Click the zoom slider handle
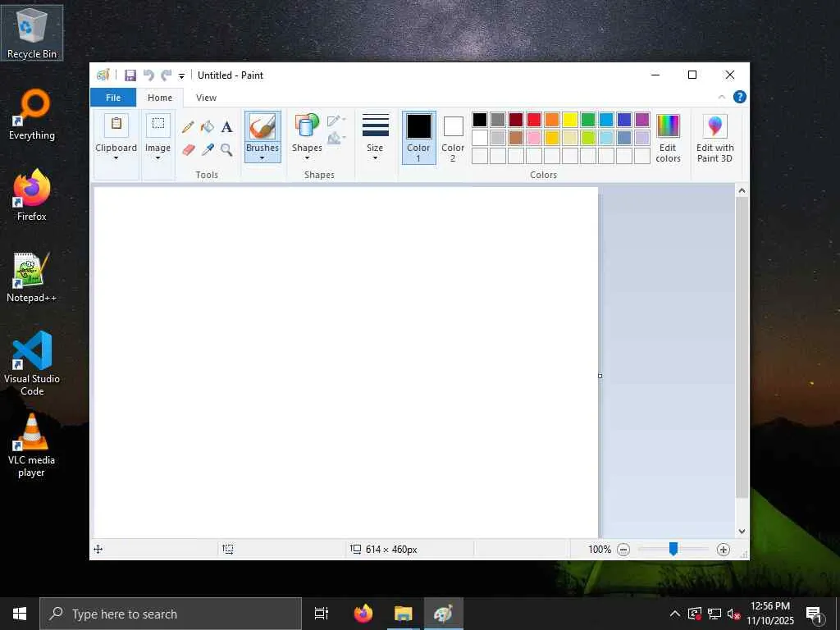Viewport: 840px width, 630px height. [673, 549]
